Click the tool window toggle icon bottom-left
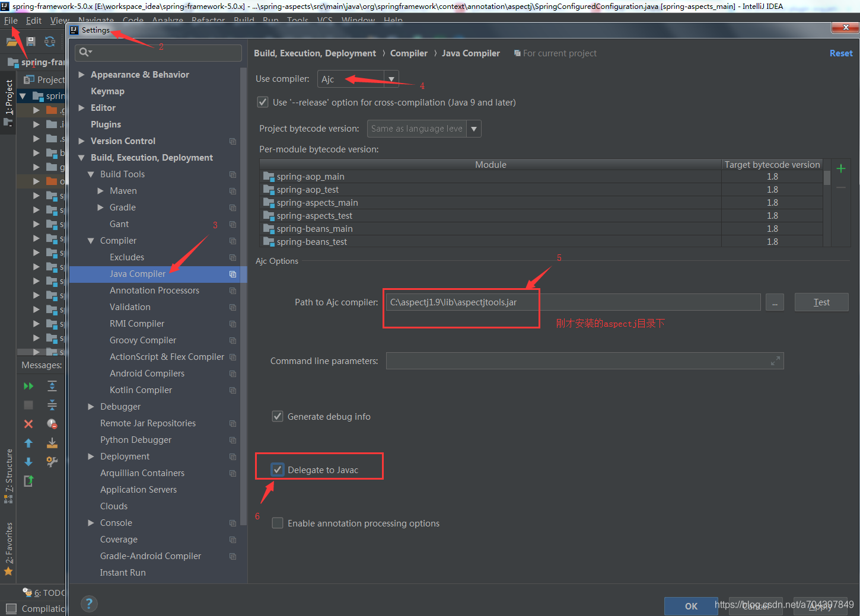This screenshot has width=860, height=616. click(x=11, y=608)
